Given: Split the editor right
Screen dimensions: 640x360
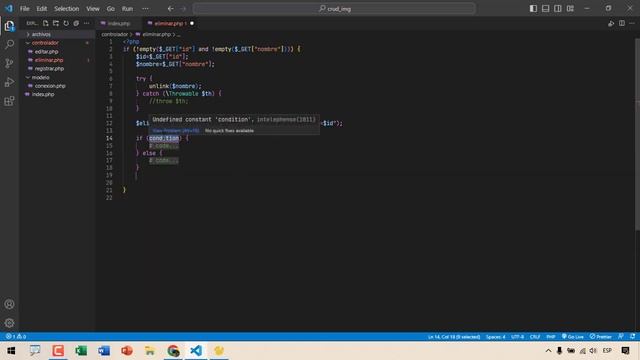Looking at the screenshot, I should point(622,23).
